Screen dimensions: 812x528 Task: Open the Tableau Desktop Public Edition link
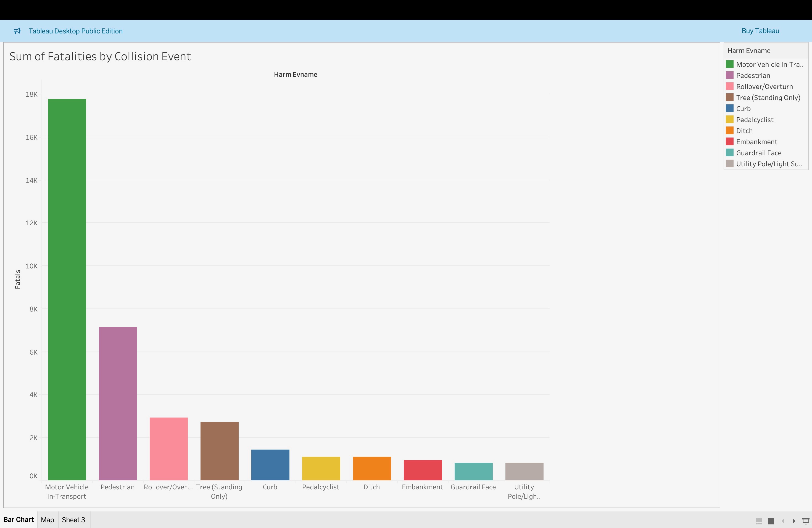tap(76, 31)
